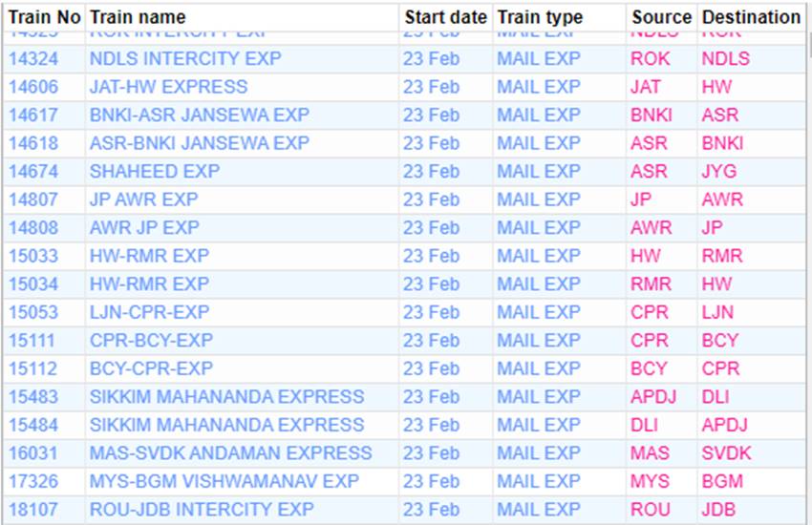Viewport: 812px width, 525px height.
Task: Select BCY-CPR-EXP train name
Action: (x=151, y=368)
